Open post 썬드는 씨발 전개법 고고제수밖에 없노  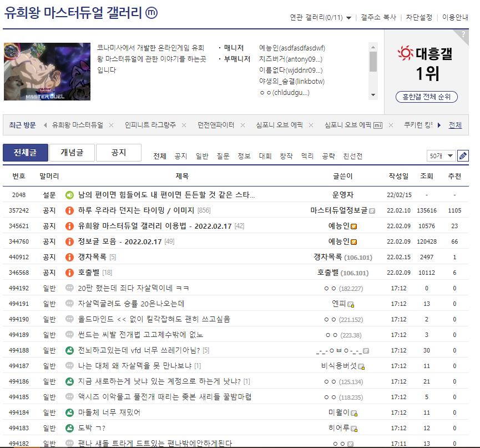click(x=140, y=335)
